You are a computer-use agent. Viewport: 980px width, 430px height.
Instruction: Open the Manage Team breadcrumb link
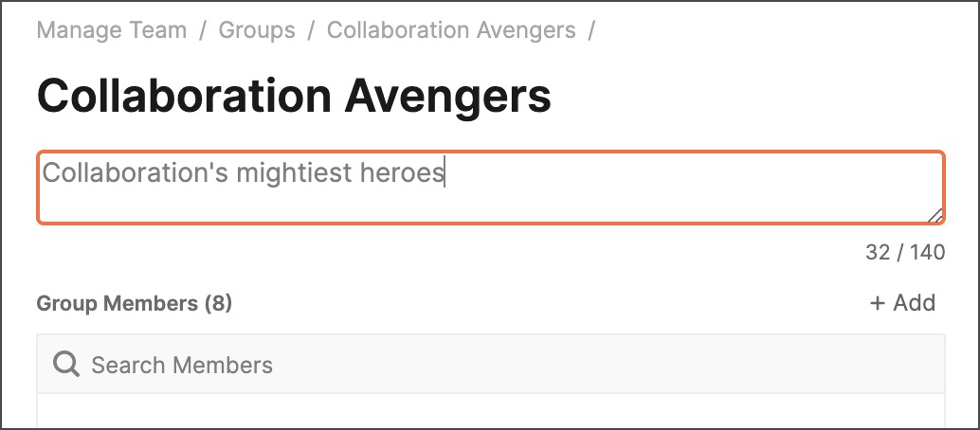(x=112, y=30)
